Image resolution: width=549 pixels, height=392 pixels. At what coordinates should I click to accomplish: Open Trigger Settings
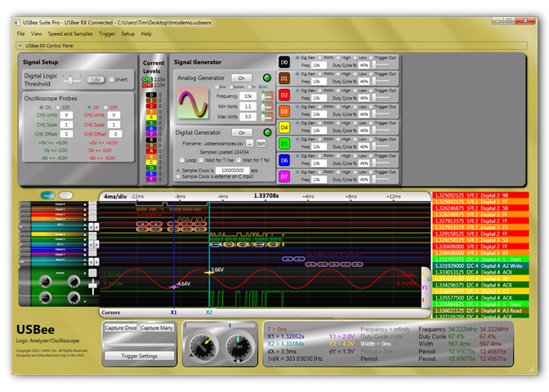[x=139, y=356]
